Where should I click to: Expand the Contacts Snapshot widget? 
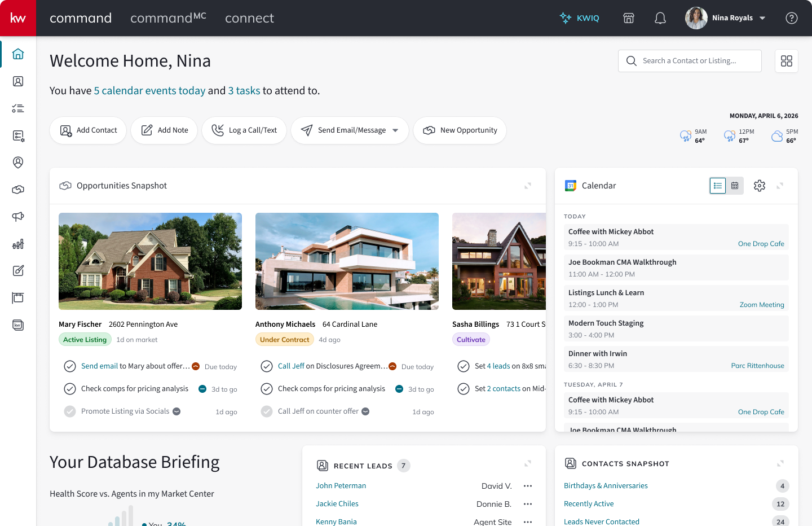point(780,463)
